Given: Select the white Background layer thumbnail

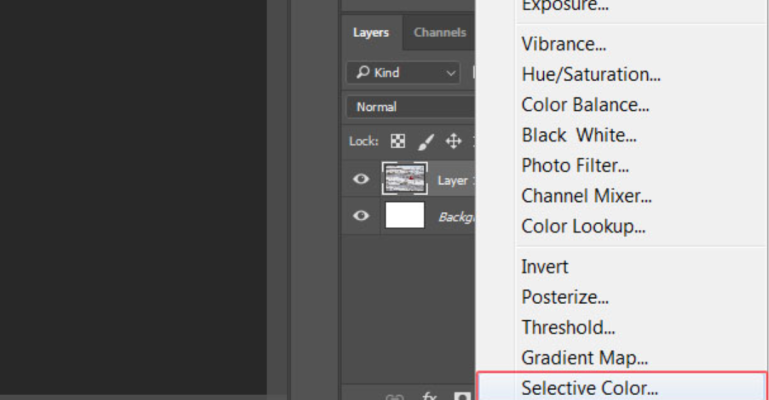Looking at the screenshot, I should 404,216.
